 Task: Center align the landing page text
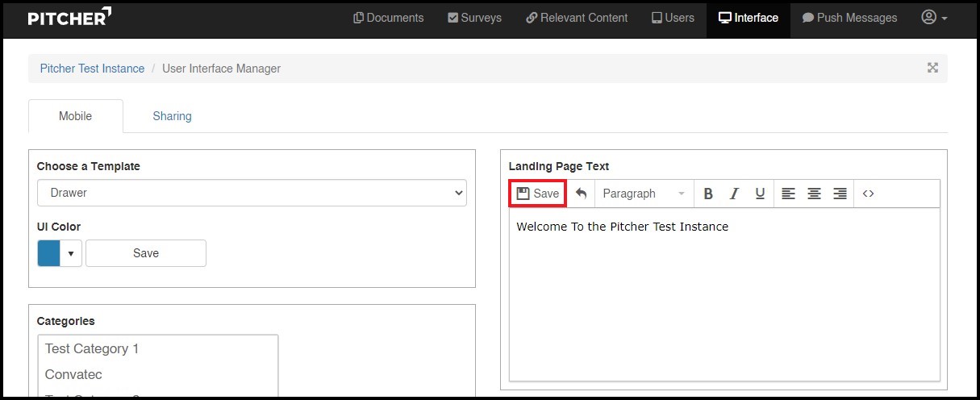(814, 194)
